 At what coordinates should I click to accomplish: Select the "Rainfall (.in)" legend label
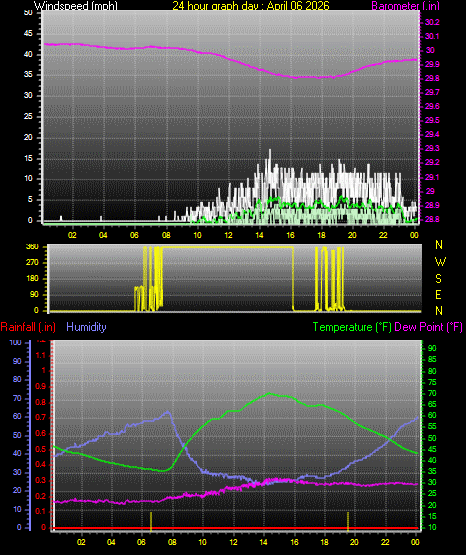(x=28, y=327)
